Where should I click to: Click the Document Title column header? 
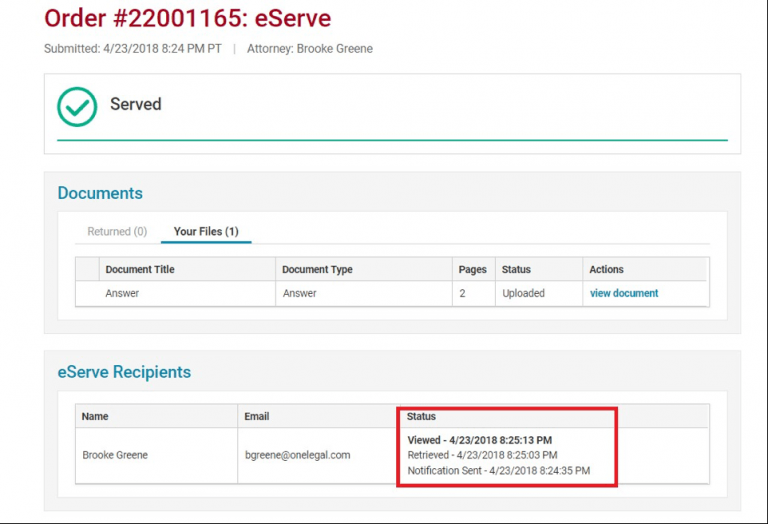140,269
